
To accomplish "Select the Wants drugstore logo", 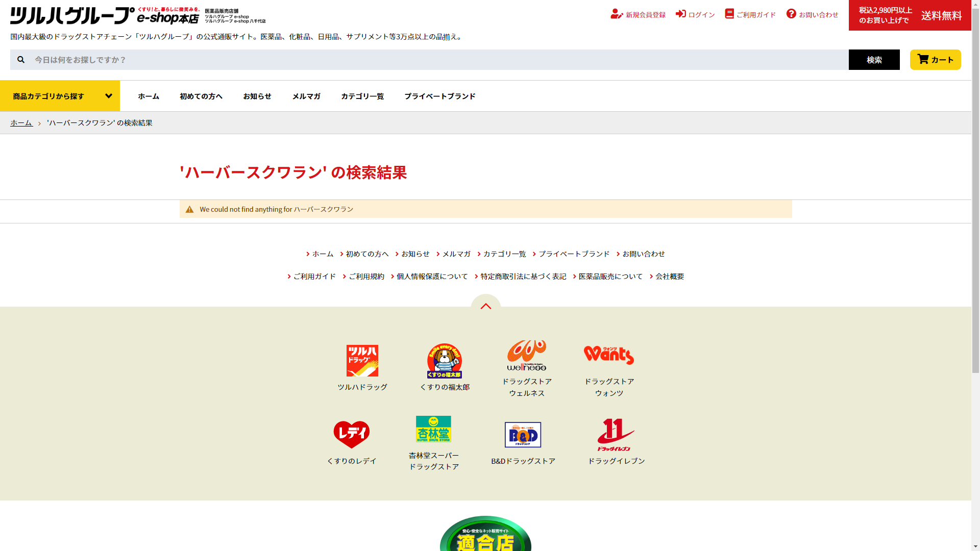I will pyautogui.click(x=608, y=355).
